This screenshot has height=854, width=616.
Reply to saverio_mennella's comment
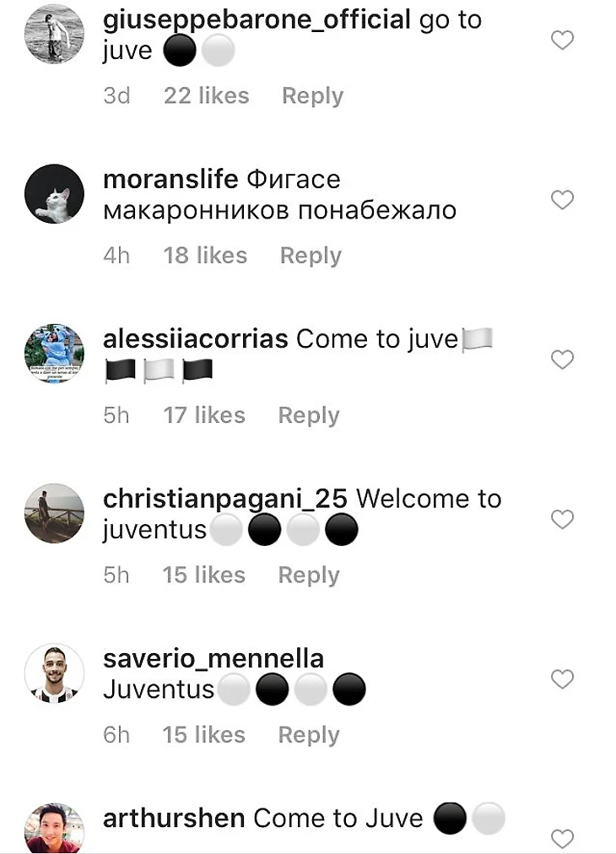pos(309,735)
